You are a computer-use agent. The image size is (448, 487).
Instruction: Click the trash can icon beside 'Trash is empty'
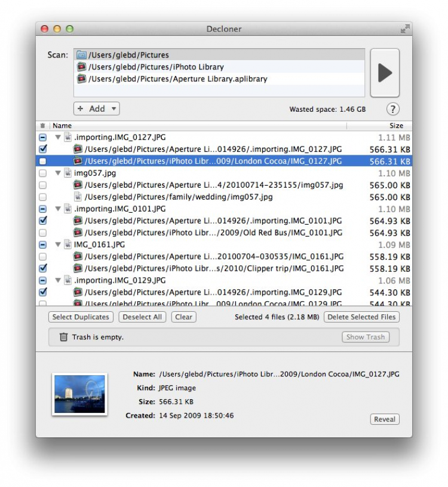pos(63,336)
